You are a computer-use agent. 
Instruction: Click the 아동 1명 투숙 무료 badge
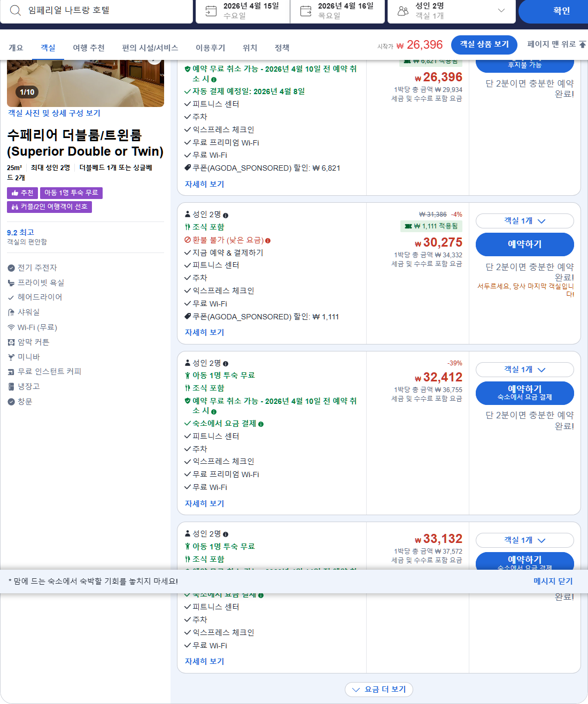coord(71,193)
